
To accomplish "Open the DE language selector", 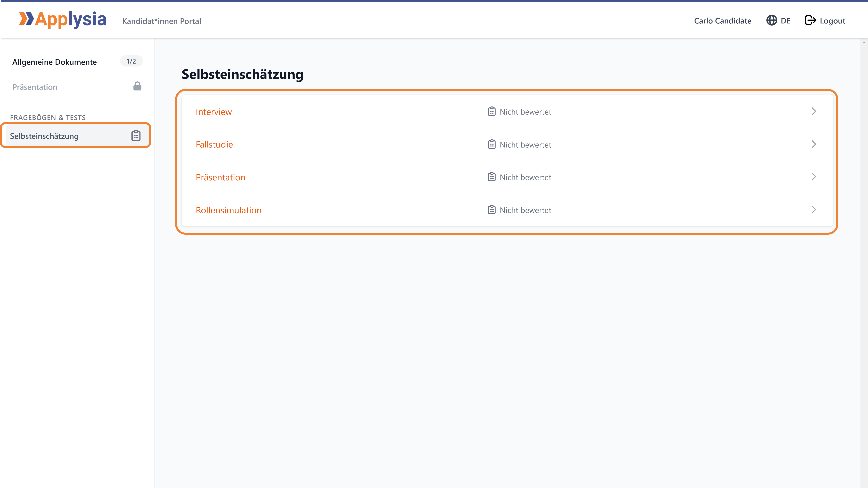I will [778, 21].
